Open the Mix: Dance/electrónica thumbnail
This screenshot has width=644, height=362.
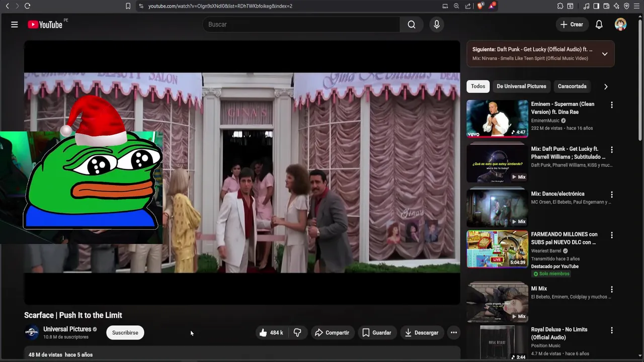[497, 208]
